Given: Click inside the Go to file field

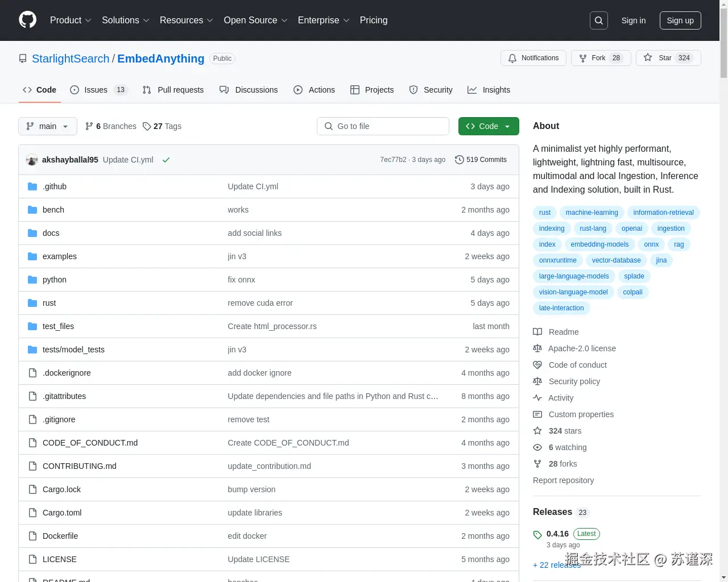Looking at the screenshot, I should coord(383,126).
